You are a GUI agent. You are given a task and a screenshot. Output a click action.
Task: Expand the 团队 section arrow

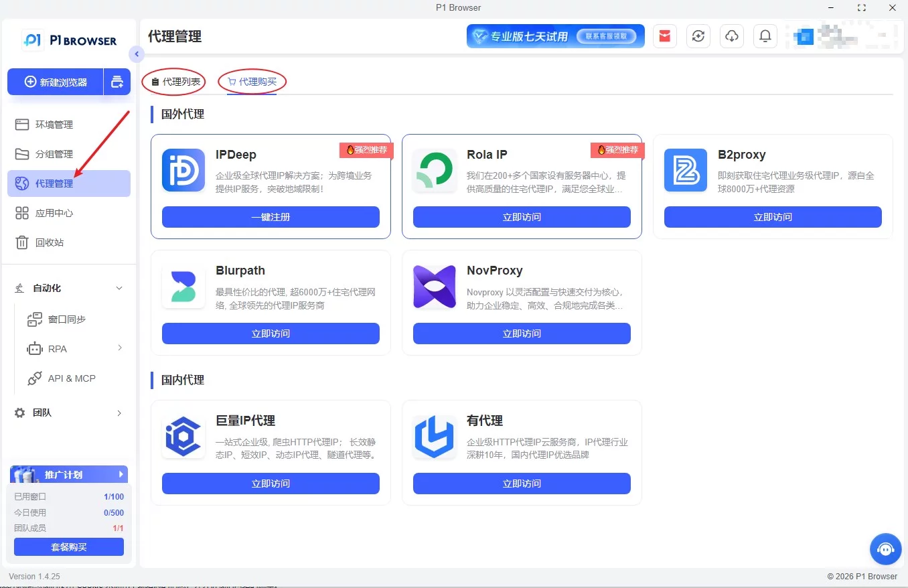119,413
